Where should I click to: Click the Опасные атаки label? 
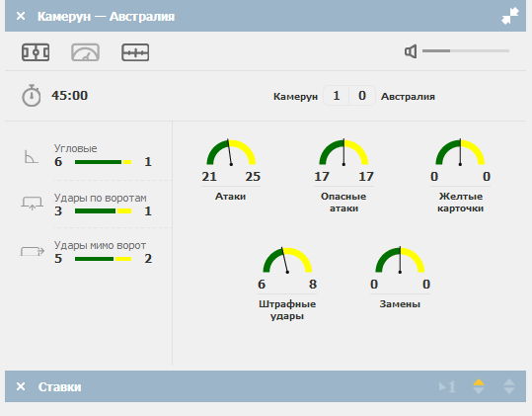click(x=343, y=203)
